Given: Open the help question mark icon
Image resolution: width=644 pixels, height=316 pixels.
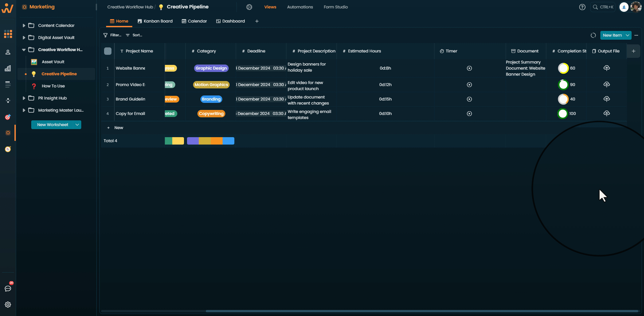Looking at the screenshot, I should coord(582,7).
